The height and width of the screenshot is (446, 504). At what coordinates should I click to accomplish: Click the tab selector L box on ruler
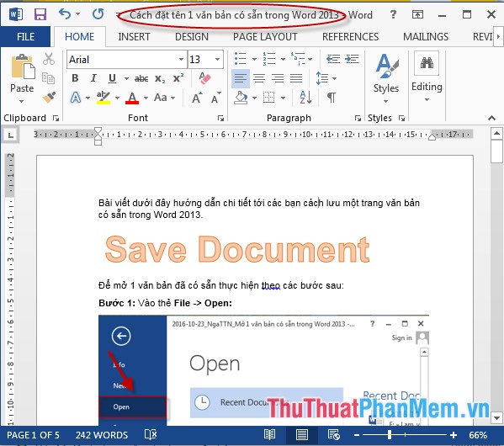click(11, 135)
